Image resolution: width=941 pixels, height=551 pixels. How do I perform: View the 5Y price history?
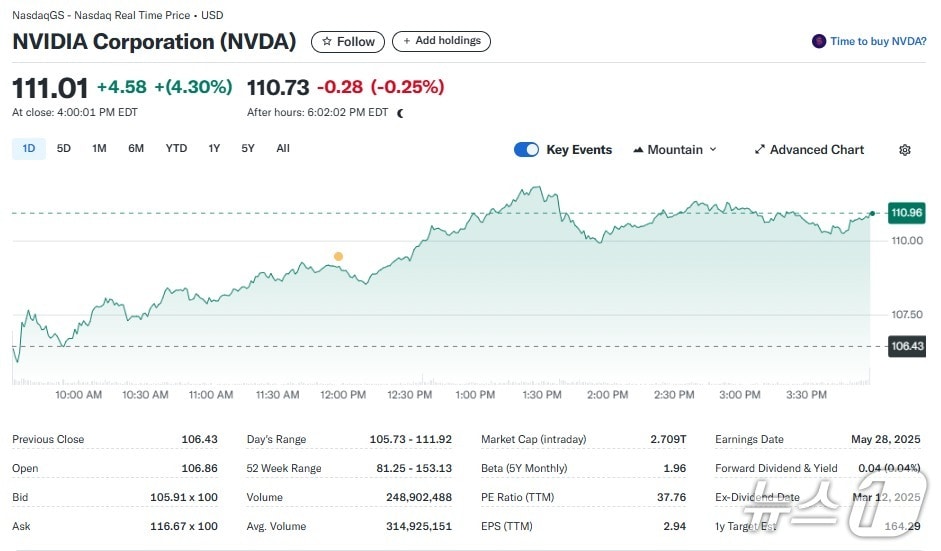(x=248, y=149)
